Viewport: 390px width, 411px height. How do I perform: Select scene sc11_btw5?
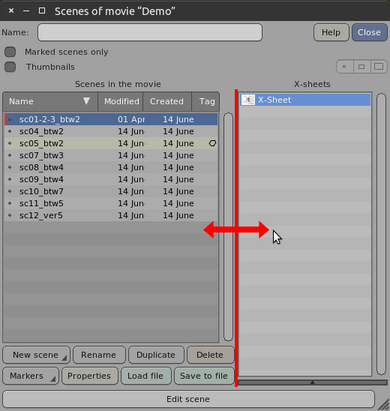(111, 203)
